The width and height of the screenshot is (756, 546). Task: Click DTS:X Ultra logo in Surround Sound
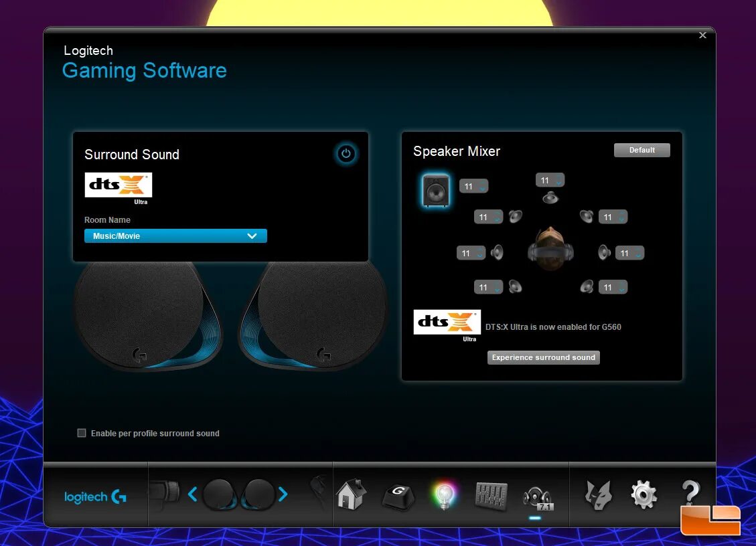click(118, 188)
